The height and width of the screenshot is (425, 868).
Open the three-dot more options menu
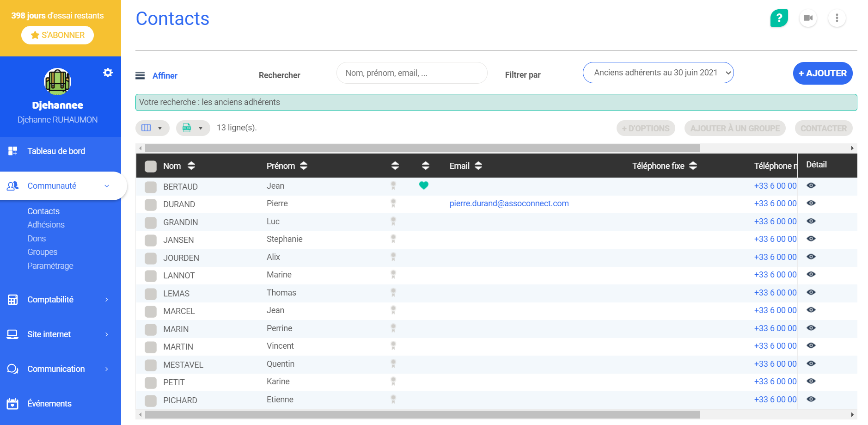837,18
